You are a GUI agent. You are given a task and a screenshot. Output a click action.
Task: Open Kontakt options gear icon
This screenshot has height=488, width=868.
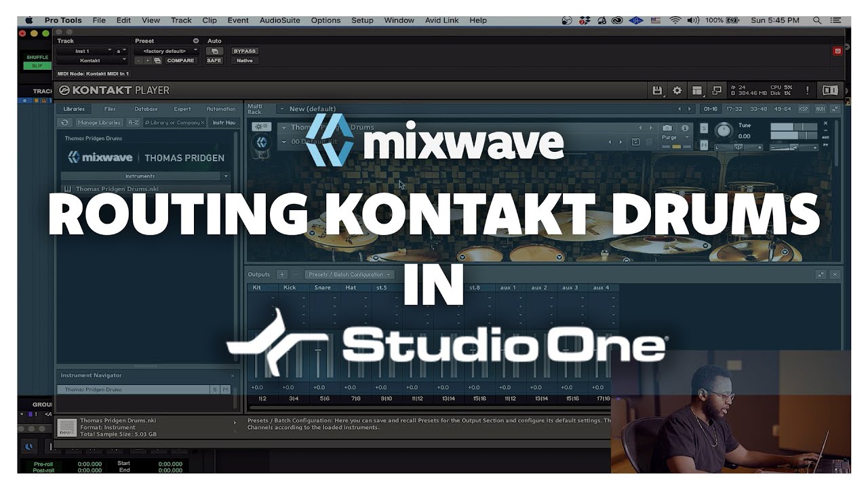click(x=677, y=90)
